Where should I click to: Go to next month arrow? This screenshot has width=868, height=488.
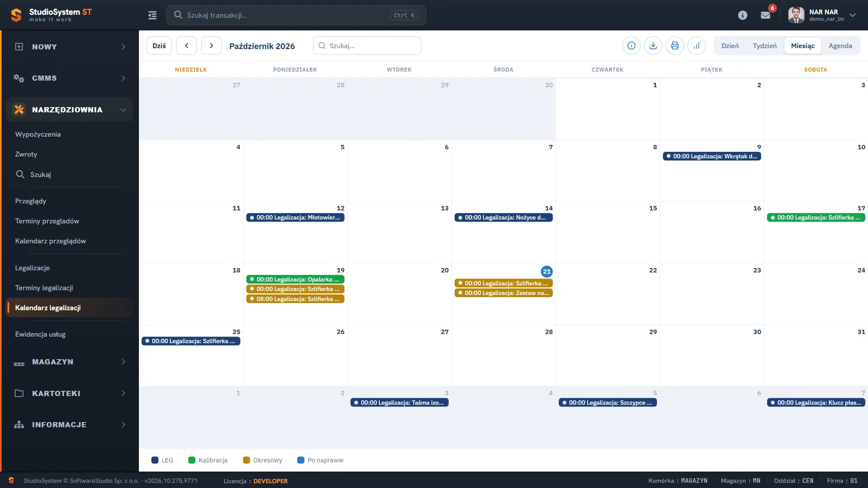coord(211,46)
